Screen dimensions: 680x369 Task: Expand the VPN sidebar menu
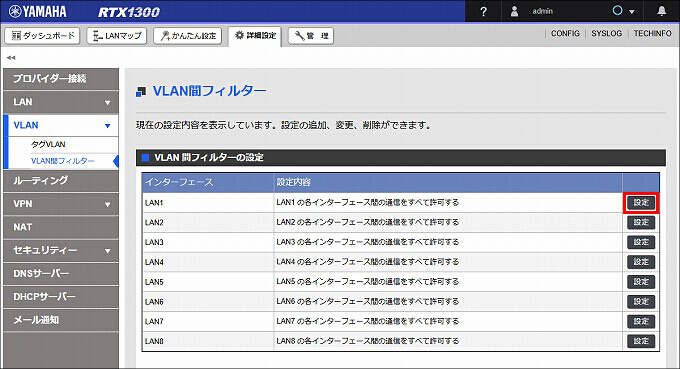(61, 204)
